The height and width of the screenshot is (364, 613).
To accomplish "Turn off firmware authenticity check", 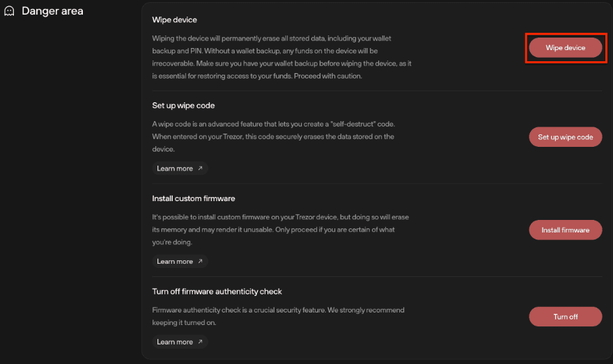I will [x=565, y=317].
